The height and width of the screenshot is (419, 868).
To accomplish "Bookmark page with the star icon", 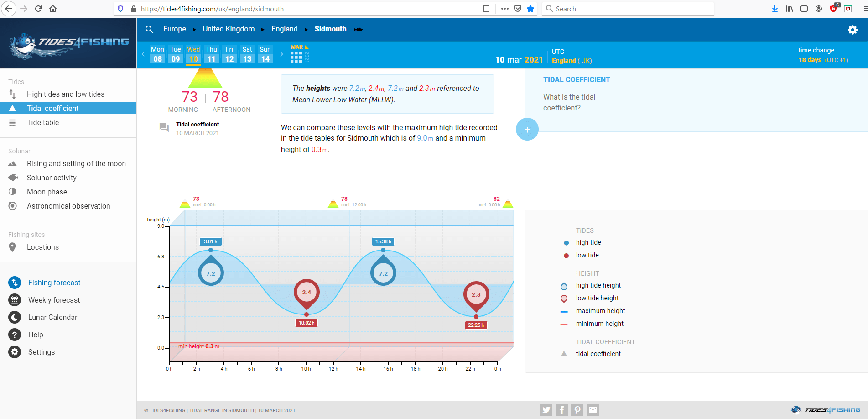I will pos(530,9).
